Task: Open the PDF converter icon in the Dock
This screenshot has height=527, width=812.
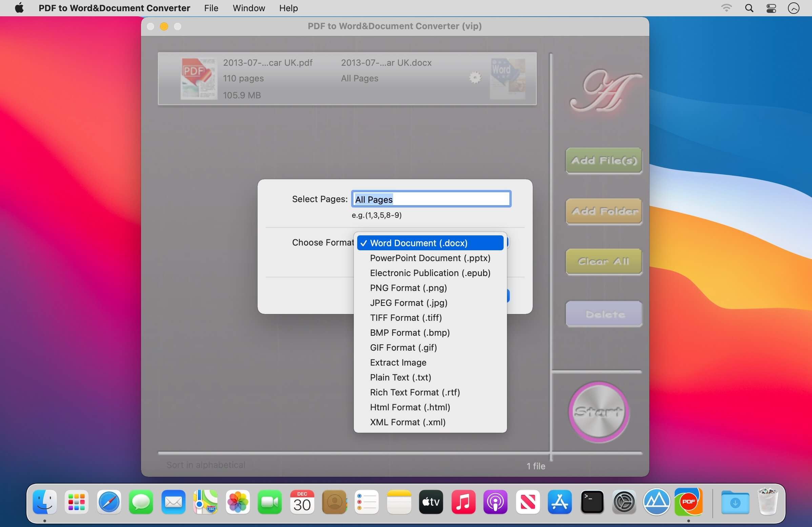Action: click(x=689, y=502)
